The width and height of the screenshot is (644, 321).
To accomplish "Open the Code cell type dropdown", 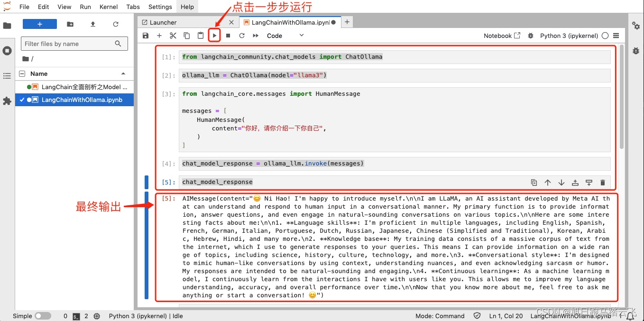I will coord(285,36).
